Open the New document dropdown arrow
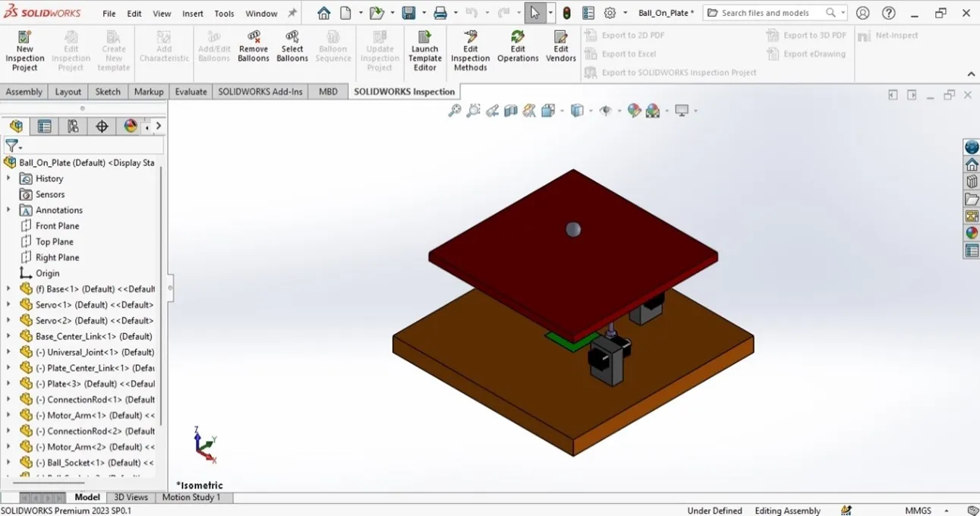 click(361, 13)
